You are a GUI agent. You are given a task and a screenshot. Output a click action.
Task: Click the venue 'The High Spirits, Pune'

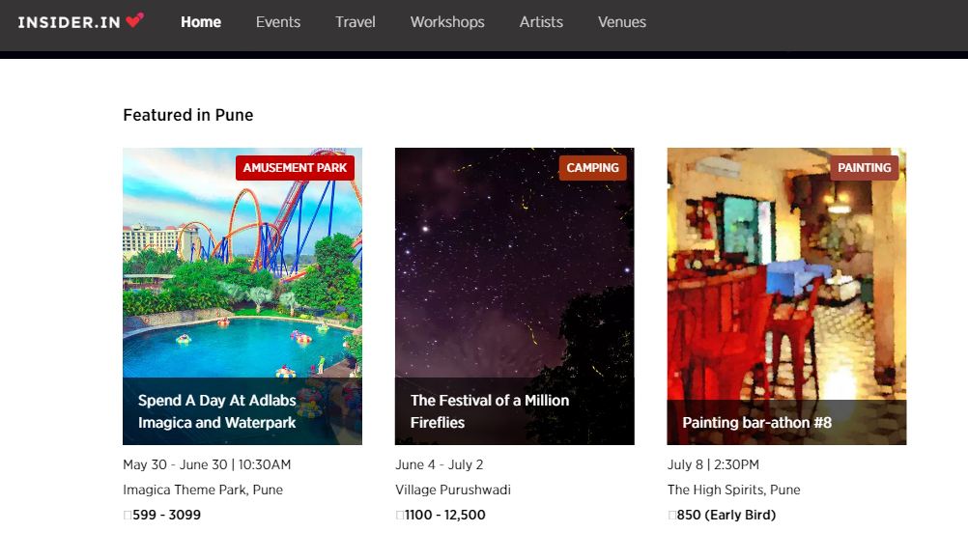(x=734, y=490)
